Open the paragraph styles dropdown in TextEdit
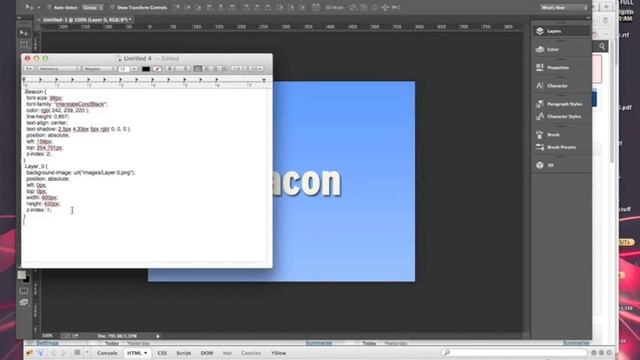 point(29,69)
